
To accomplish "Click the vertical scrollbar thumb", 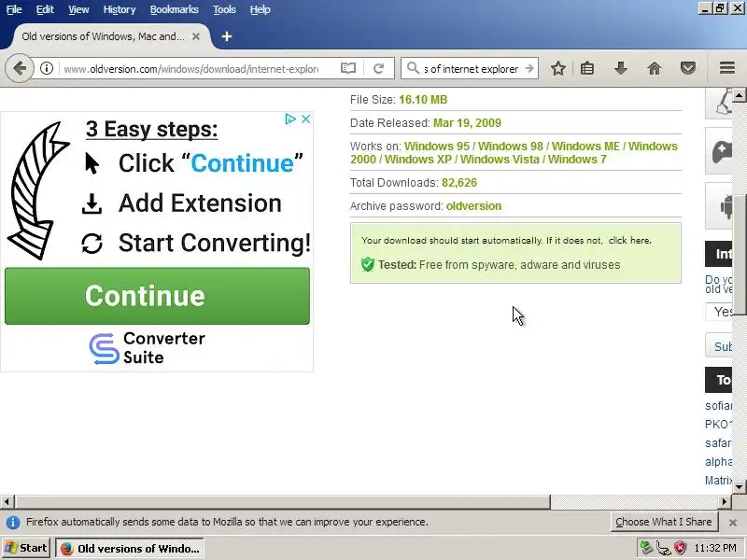I will pos(739,255).
